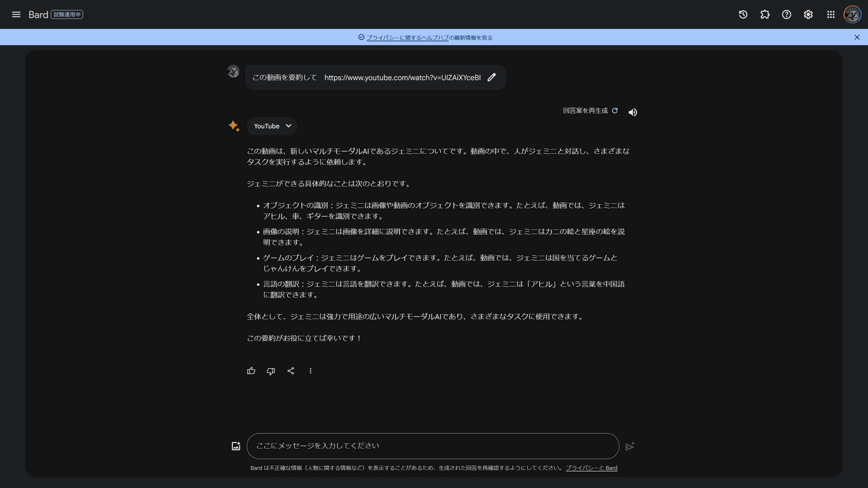Open Bard activity history icon
The image size is (868, 488).
click(x=743, y=14)
